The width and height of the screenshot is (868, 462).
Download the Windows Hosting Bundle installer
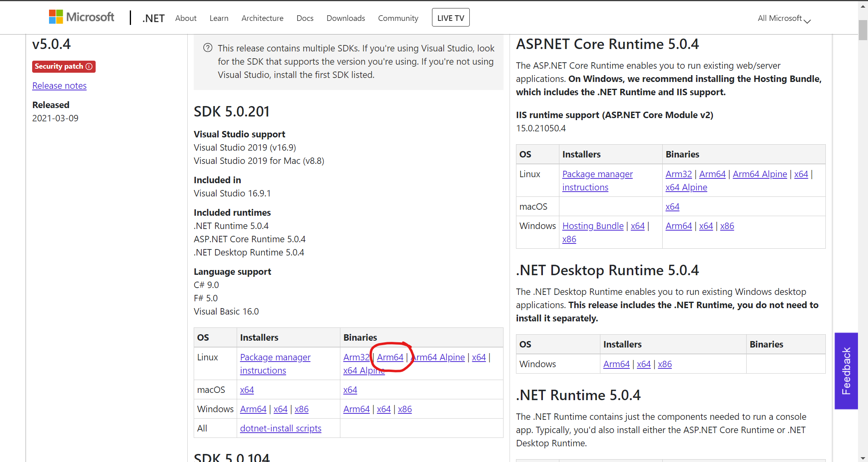click(593, 226)
